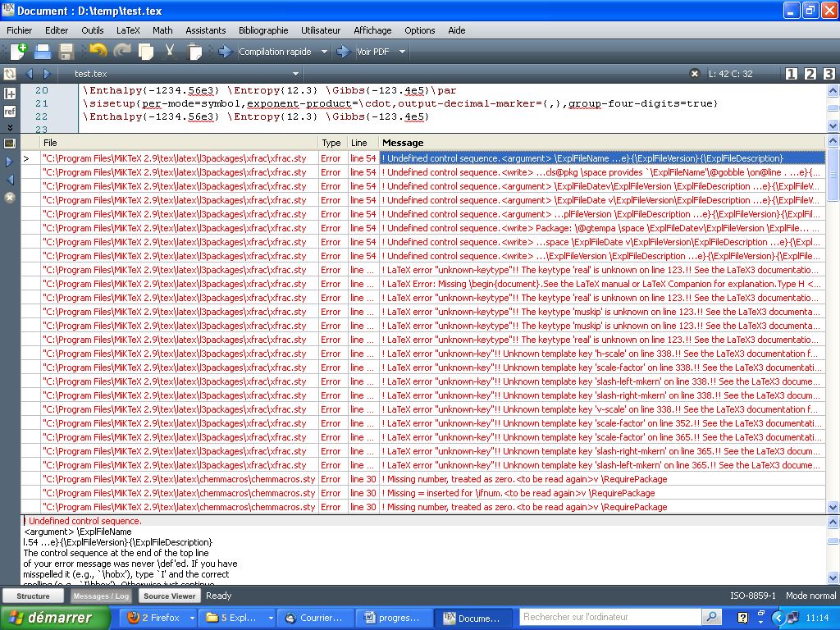
Task: Open the test.tex document selector dropdown
Action: [295, 74]
